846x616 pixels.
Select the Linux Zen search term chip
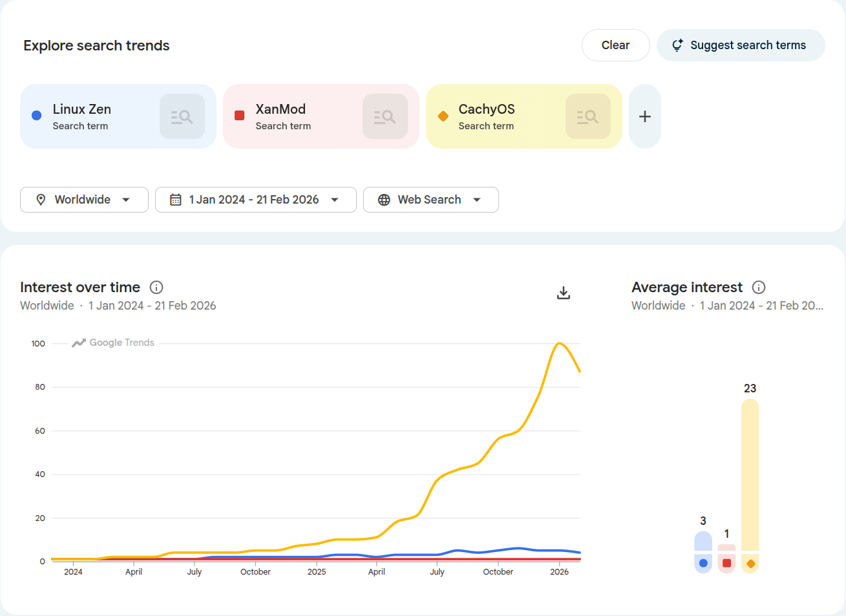90,116
